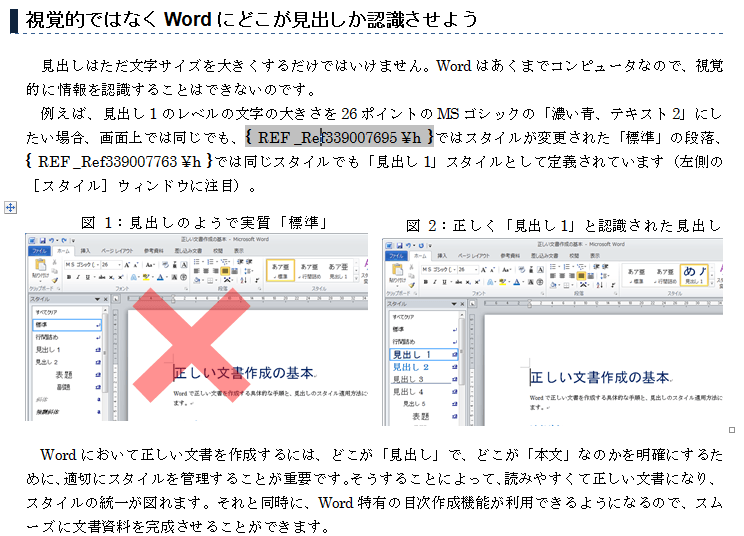Click the ファイル tab in Figure 1
Screen dimensions: 744x536
tap(39, 250)
